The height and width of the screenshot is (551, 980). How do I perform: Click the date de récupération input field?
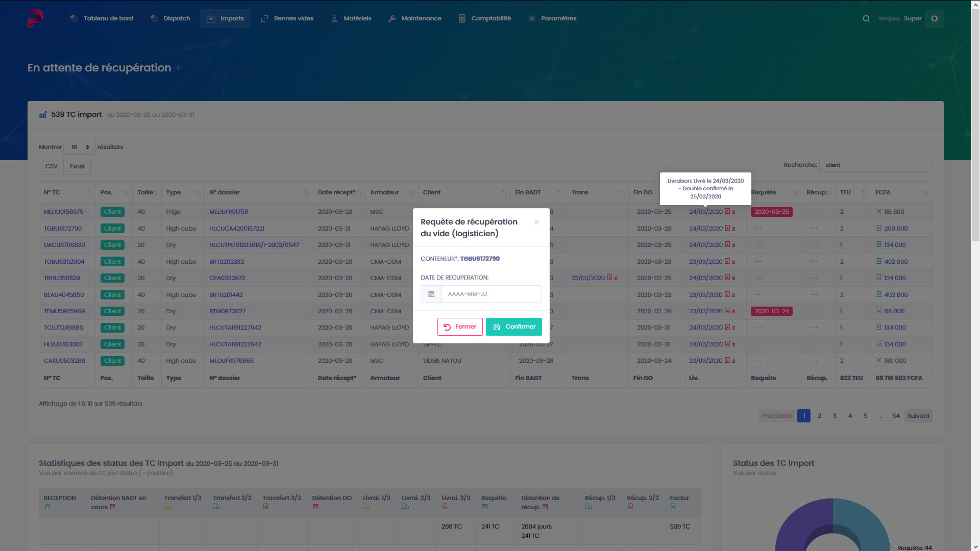coord(491,294)
